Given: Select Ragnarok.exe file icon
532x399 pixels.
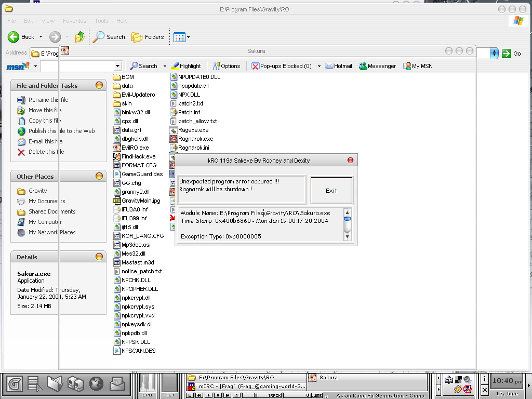Looking at the screenshot, I should (x=174, y=139).
